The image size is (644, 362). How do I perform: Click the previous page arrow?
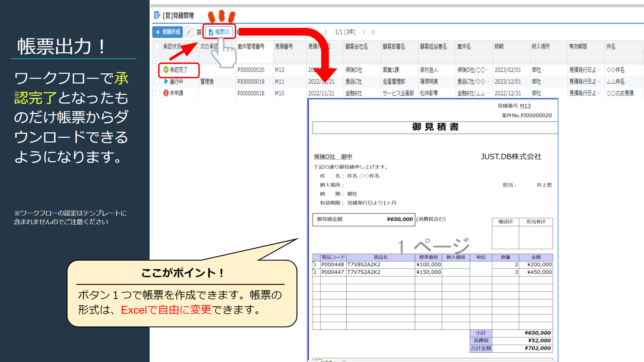pos(326,32)
